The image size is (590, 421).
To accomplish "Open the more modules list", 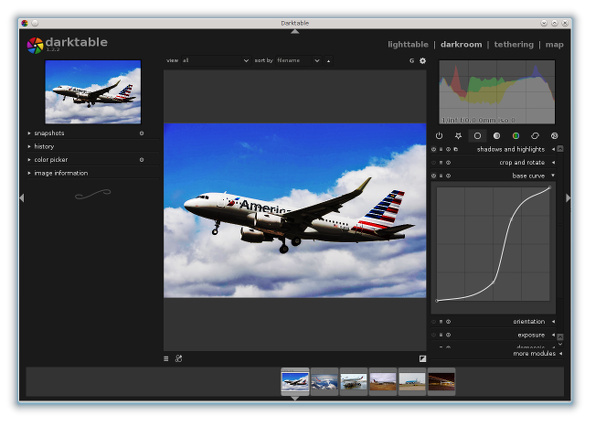I will [x=537, y=354].
